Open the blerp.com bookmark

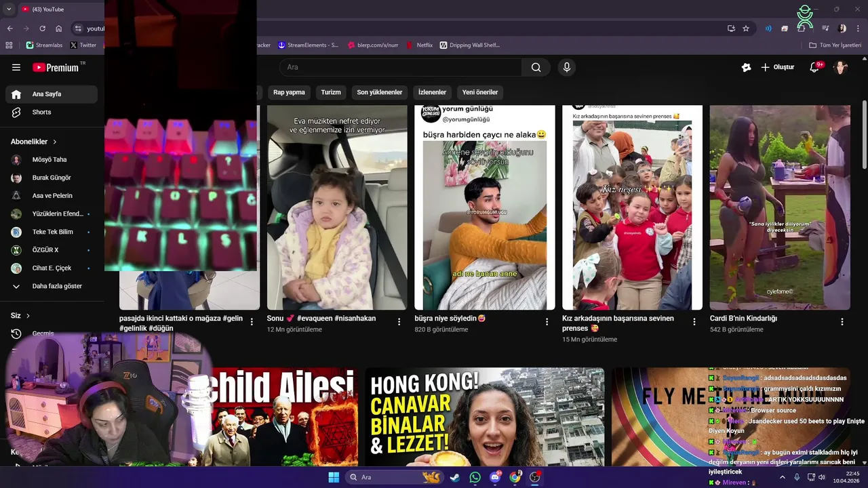click(373, 45)
